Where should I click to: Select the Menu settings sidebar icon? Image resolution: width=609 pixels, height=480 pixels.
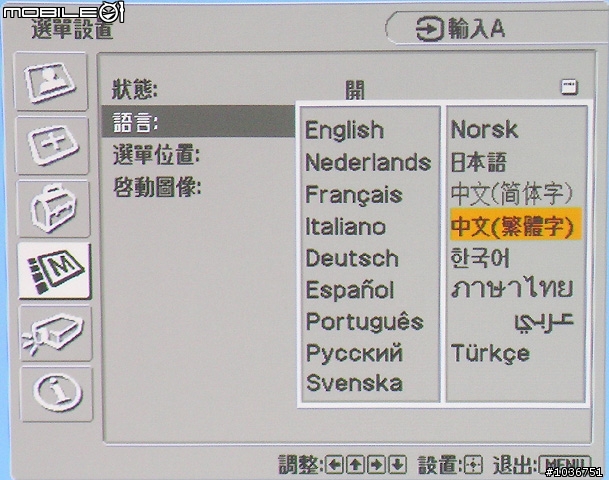tap(54, 271)
